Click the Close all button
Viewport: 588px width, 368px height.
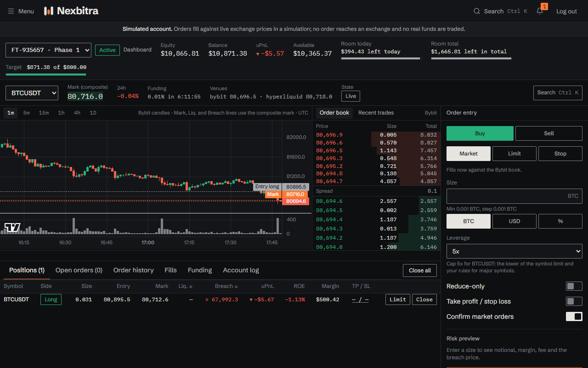pos(420,270)
